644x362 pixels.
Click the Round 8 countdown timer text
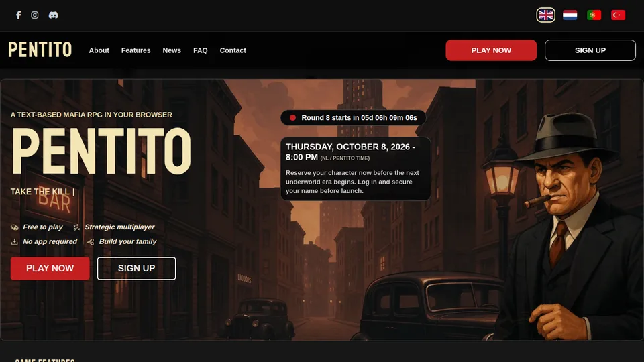pos(359,118)
